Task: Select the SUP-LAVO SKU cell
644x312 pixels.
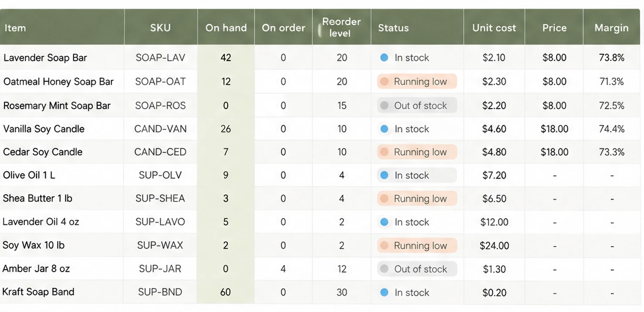Action: tap(160, 222)
